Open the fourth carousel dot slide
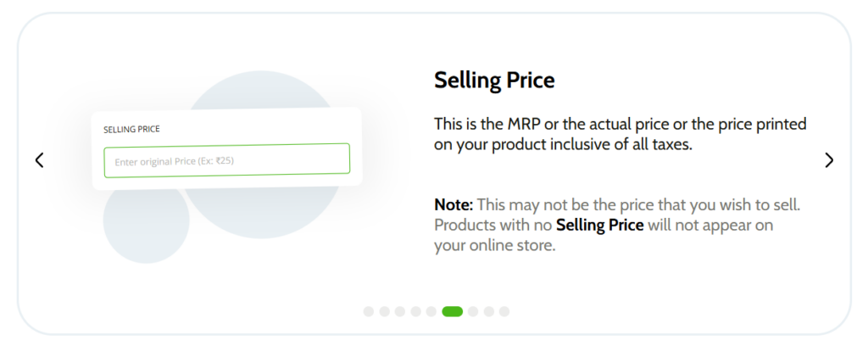868x346 pixels. click(415, 312)
